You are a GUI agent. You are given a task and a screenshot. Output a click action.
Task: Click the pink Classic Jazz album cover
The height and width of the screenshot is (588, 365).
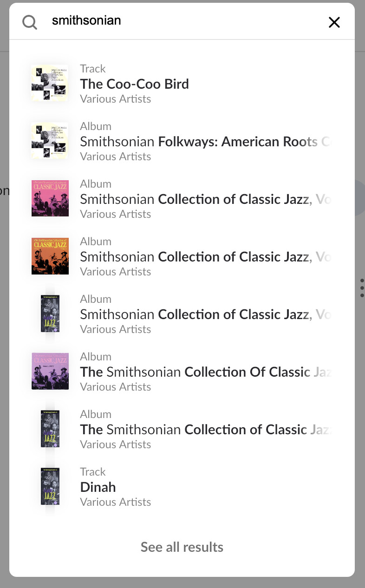tap(50, 199)
